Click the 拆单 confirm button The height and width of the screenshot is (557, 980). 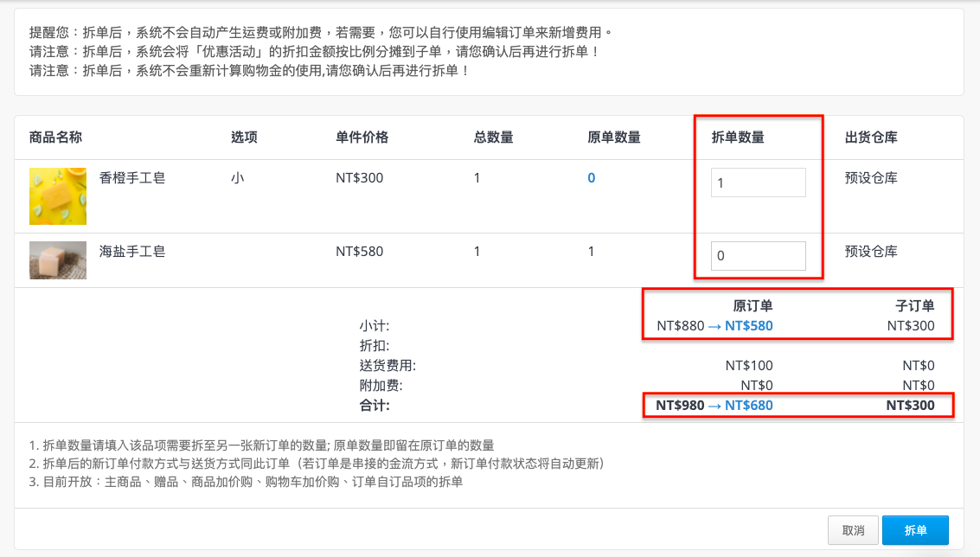[x=915, y=530]
